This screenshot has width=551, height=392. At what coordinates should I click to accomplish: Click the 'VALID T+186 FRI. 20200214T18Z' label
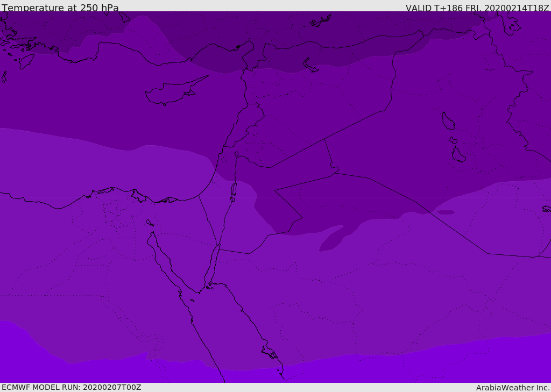tap(477, 8)
